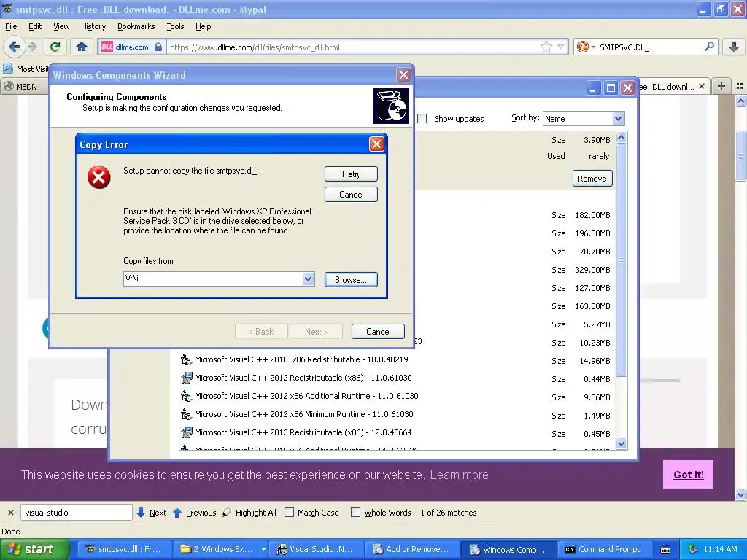Cancel the Windows Components Wizard
Screen dimensions: 747x560
pos(379,332)
